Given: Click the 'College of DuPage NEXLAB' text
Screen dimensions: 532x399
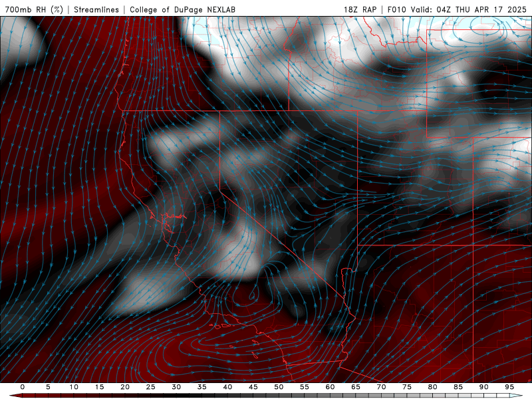Looking at the screenshot, I should click(182, 9).
